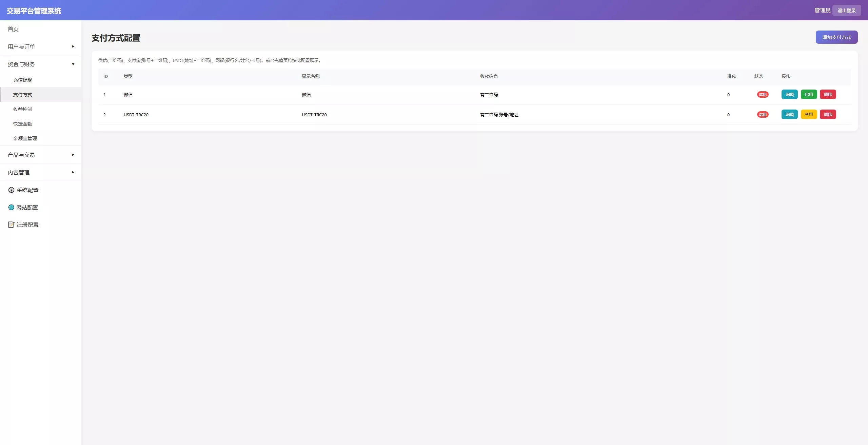Click the globe icon beside 网站配置
The image size is (868, 445).
(x=11, y=207)
